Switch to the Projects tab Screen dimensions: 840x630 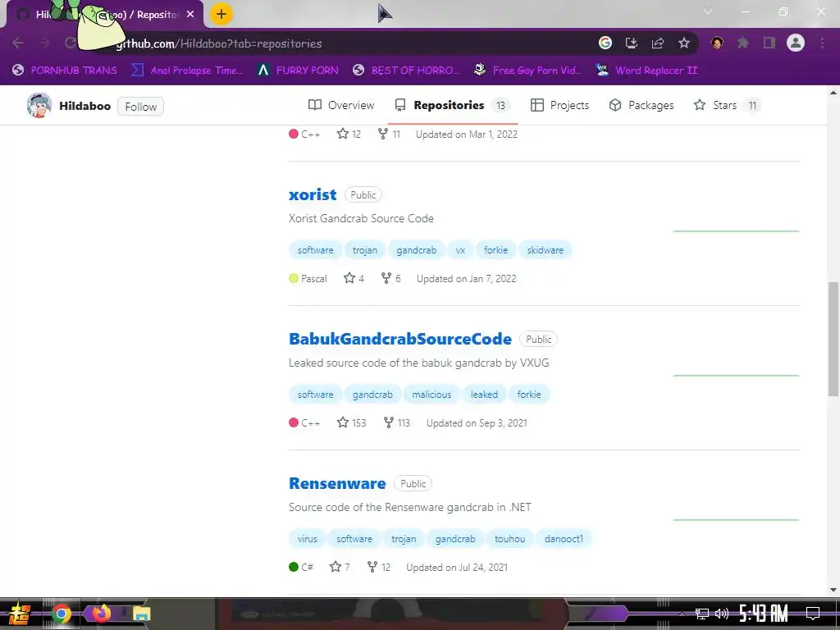[x=559, y=105]
